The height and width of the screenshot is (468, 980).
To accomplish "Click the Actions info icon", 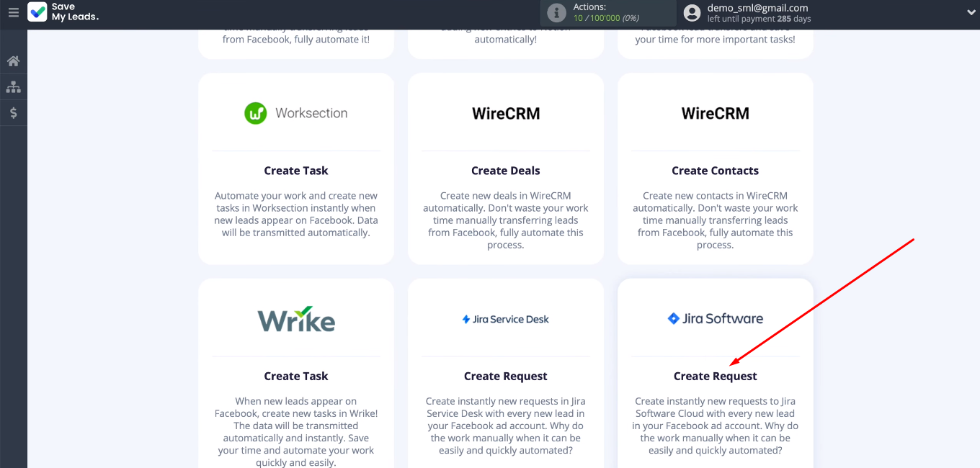I will (556, 13).
